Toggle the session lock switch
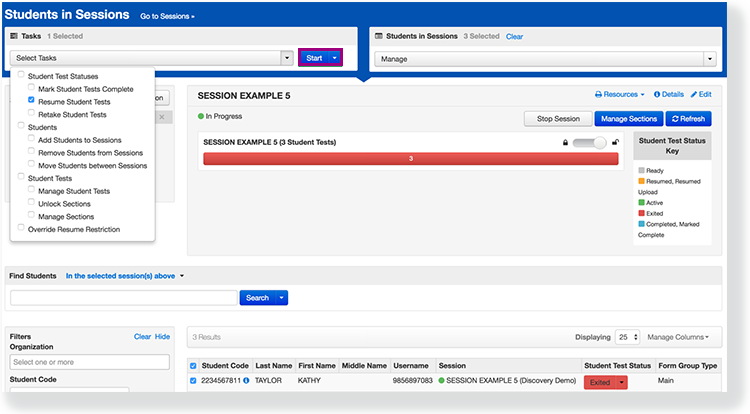Viewport: 750px width, 414px height. [590, 143]
